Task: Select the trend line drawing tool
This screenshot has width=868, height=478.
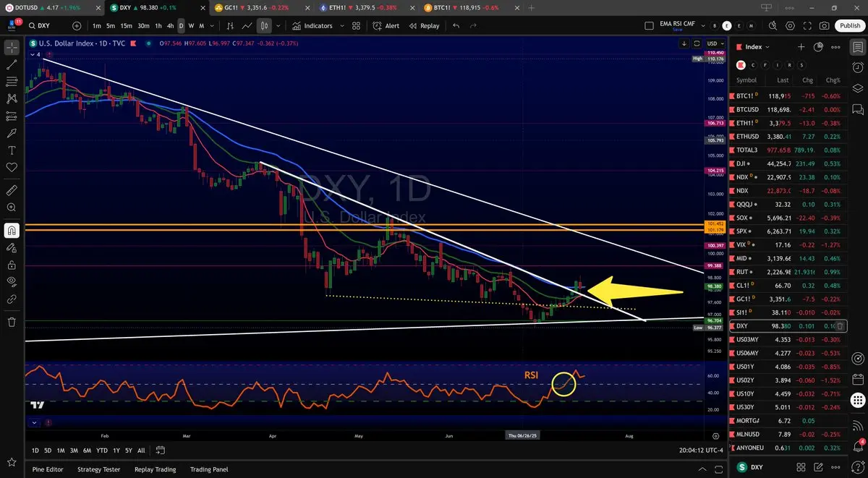Action: point(12,64)
